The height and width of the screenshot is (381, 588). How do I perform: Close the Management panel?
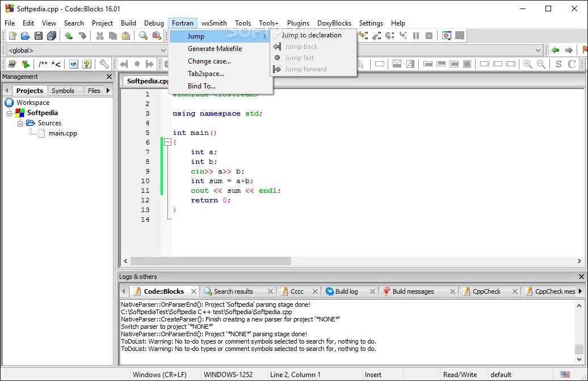[109, 77]
